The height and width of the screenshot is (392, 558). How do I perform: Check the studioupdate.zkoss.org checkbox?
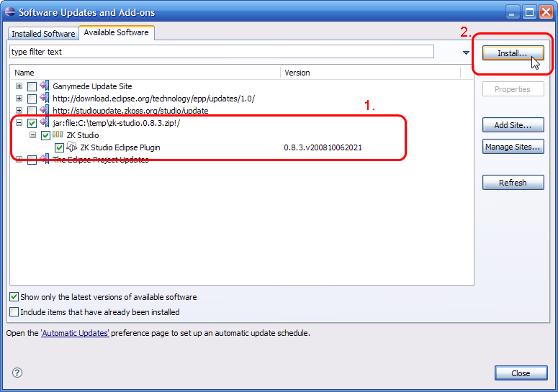click(x=32, y=111)
